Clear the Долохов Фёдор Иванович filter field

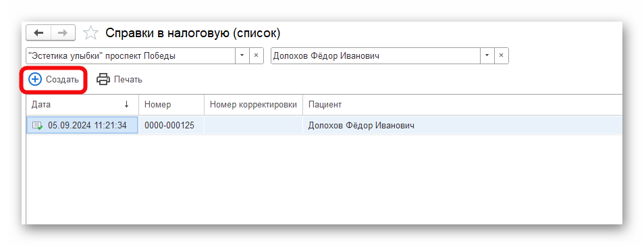pos(501,56)
